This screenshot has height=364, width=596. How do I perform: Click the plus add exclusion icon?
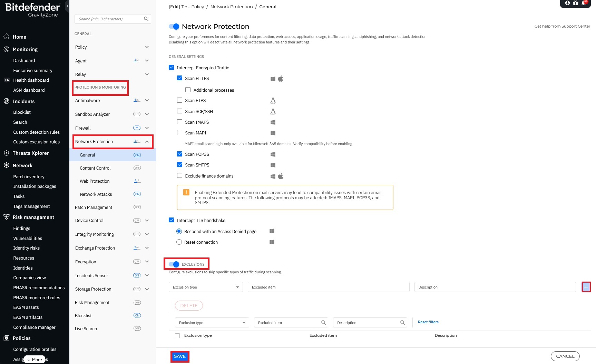click(586, 287)
